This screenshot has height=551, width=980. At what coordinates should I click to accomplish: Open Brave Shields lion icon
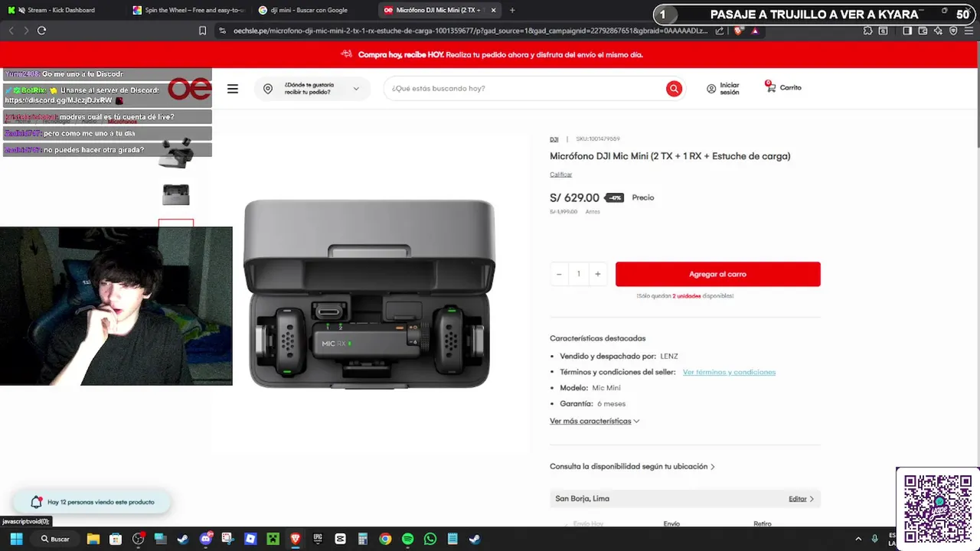[x=738, y=31]
